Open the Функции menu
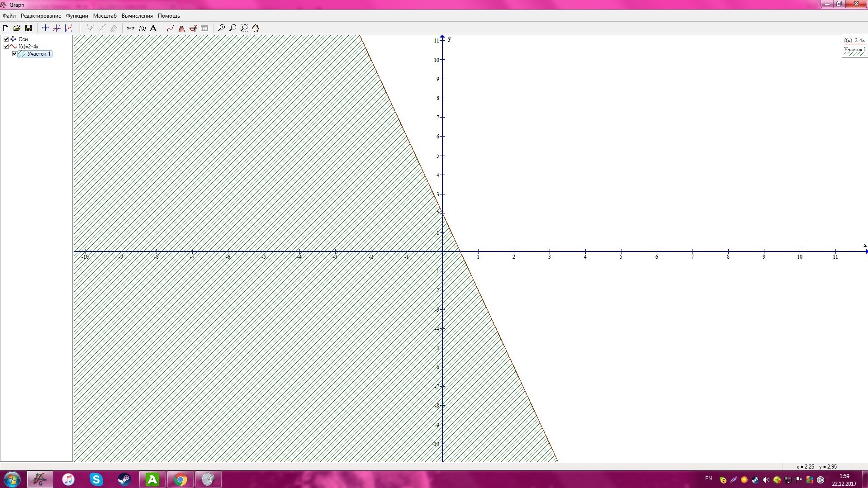 tap(77, 16)
